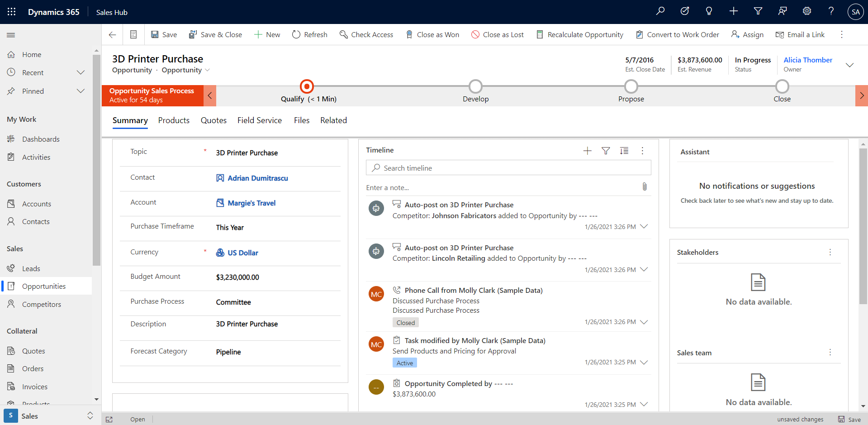This screenshot has height=425, width=868.
Task: Click Recalculate Opportunity
Action: point(579,34)
